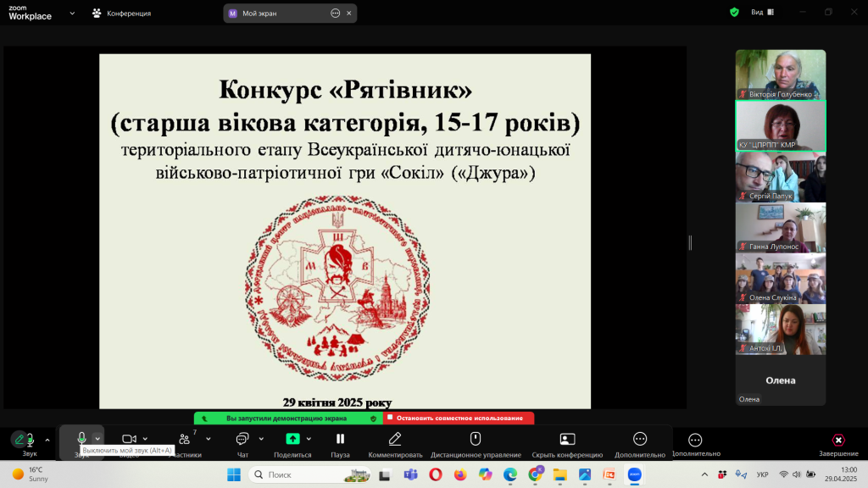Open the weather widget 16°C Sunny

click(31, 474)
